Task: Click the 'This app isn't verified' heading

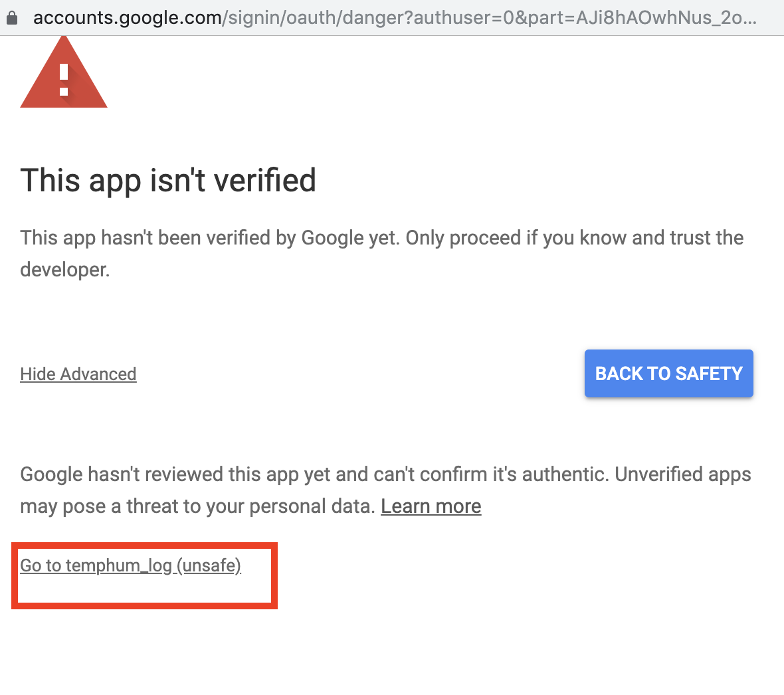Action: pos(168,180)
